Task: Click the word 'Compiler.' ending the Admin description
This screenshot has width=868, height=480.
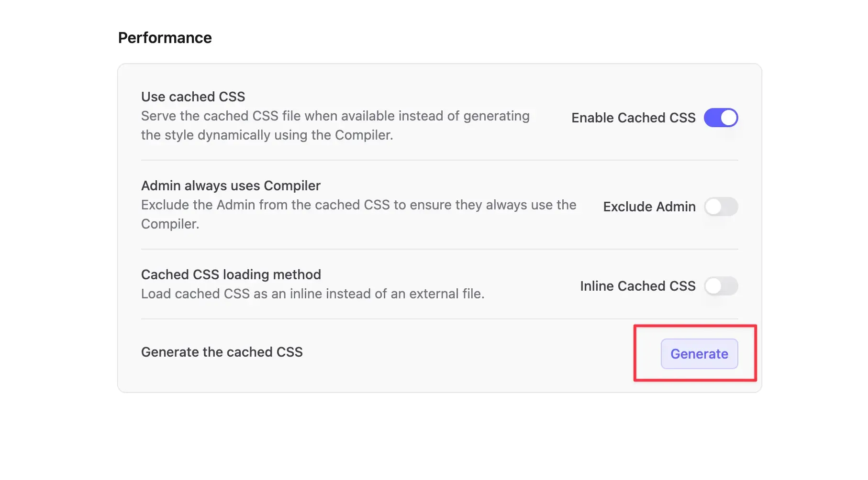Action: (170, 224)
